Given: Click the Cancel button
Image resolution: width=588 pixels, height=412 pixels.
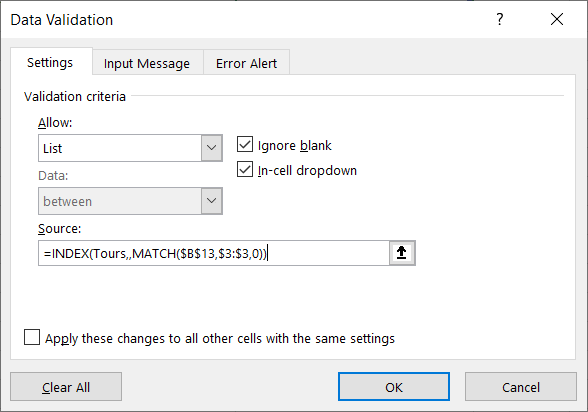Looking at the screenshot, I should [x=521, y=387].
